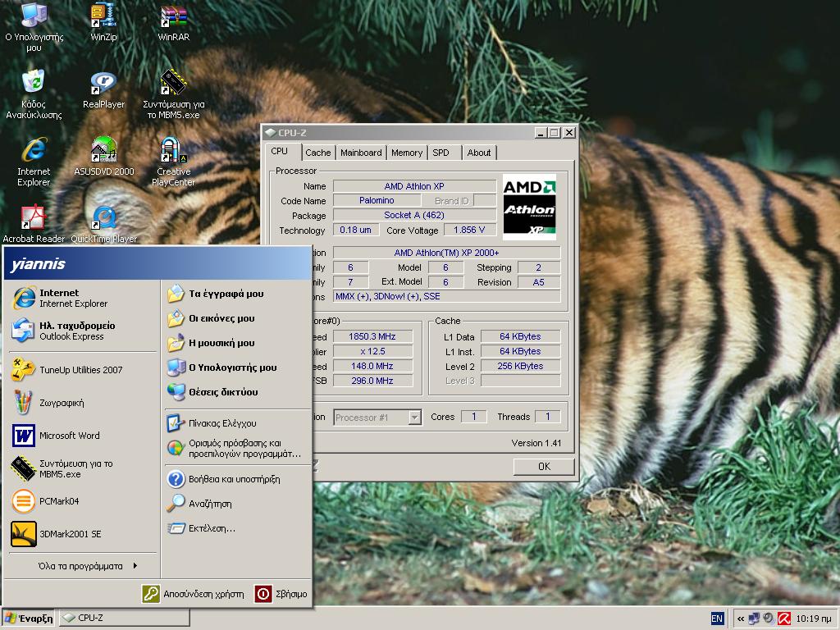Close the CPU-Z window

(x=569, y=132)
